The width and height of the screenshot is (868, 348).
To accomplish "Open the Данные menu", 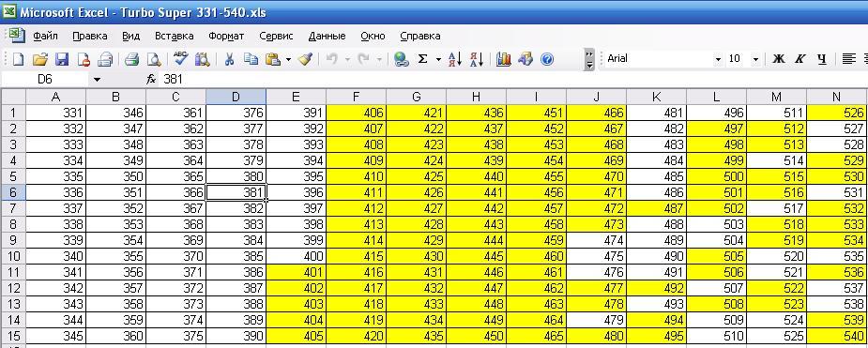I will click(327, 36).
